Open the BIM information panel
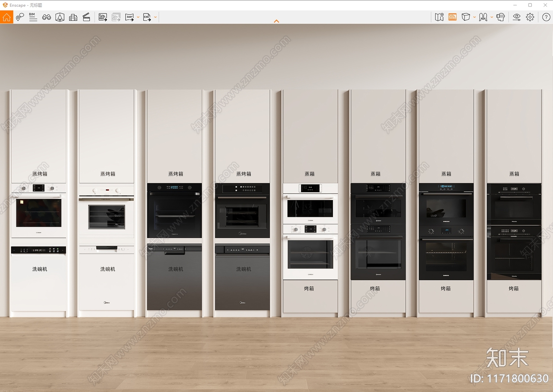 click(x=33, y=17)
